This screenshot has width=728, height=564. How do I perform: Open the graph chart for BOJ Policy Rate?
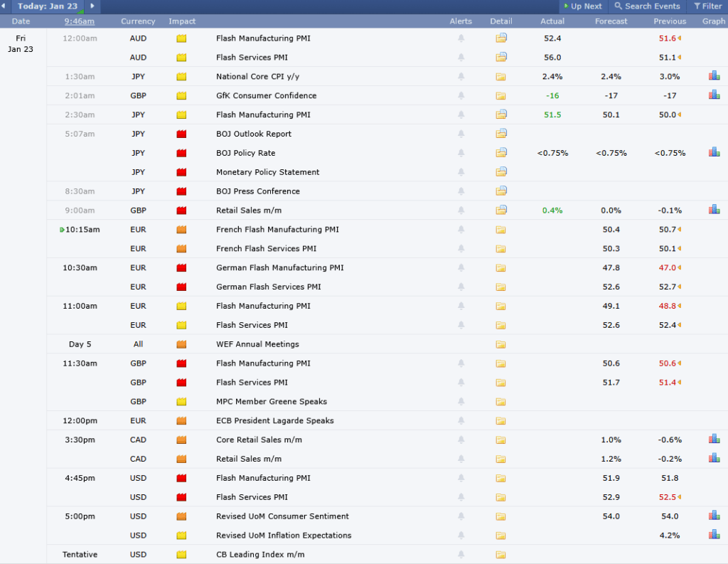pyautogui.click(x=714, y=151)
